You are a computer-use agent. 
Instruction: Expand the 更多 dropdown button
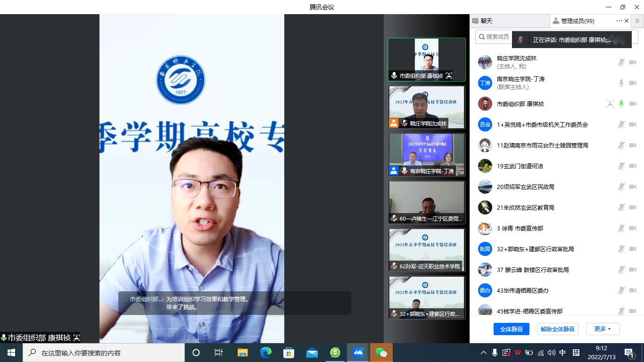pyautogui.click(x=603, y=329)
